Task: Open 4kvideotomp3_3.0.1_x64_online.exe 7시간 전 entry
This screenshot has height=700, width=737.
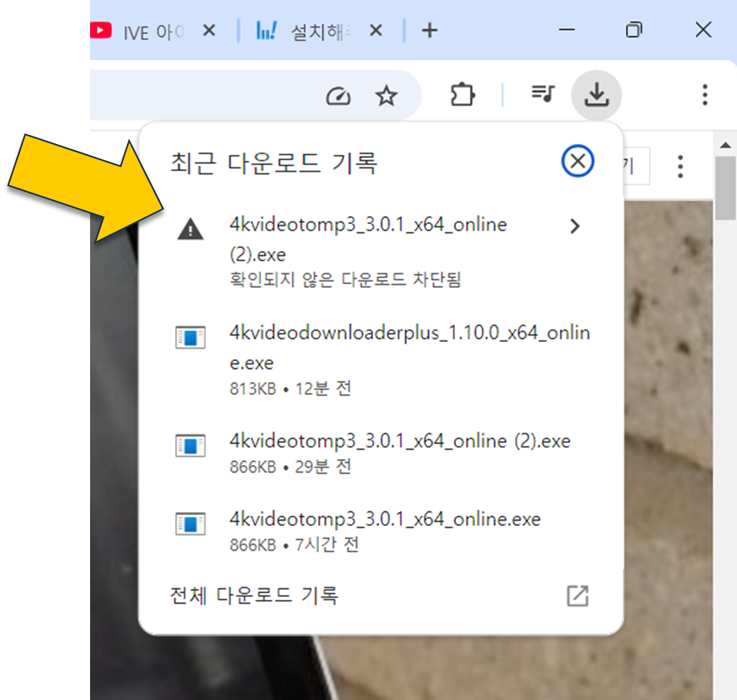Action: 381,531
